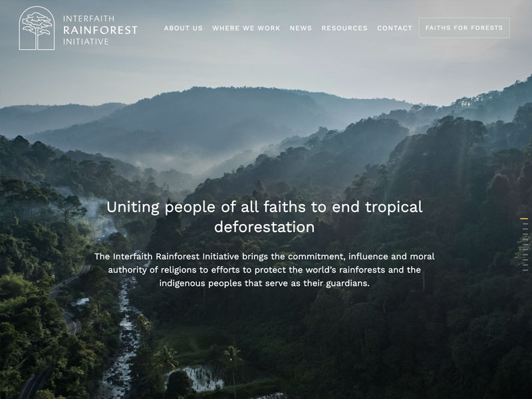Open the Contact page
Viewport: 532px width, 399px height.
coord(394,28)
